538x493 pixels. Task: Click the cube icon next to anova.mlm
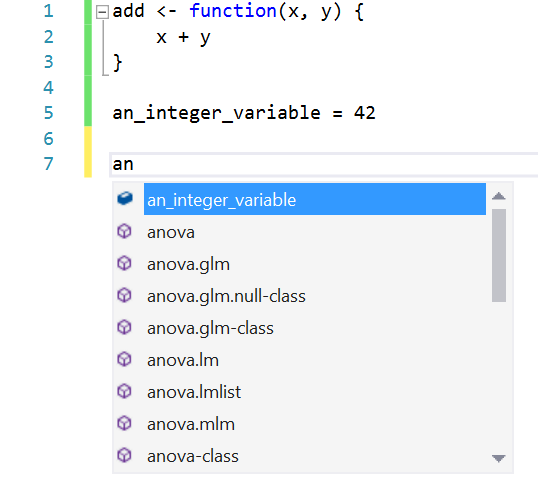point(124,423)
